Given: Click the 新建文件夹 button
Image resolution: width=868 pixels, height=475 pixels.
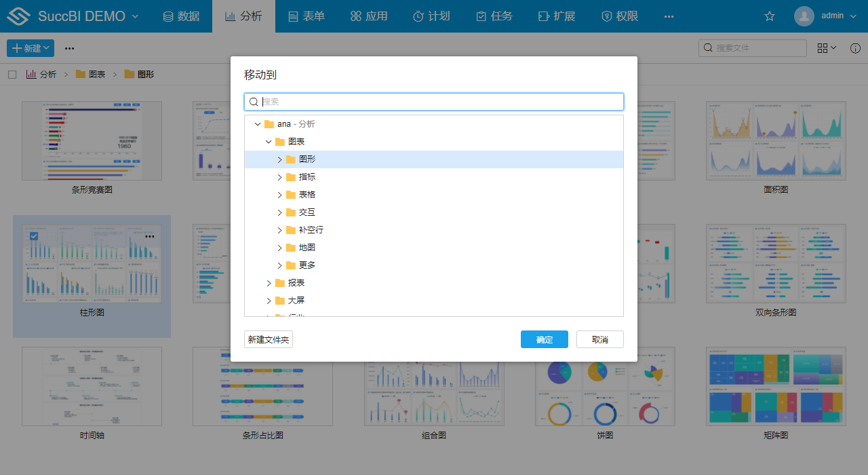Looking at the screenshot, I should click(x=268, y=339).
